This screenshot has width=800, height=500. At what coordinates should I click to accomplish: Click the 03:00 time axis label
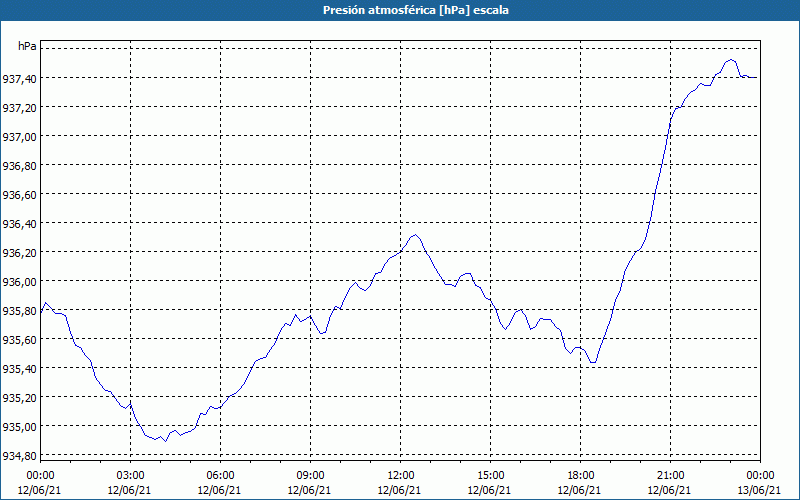click(131, 476)
